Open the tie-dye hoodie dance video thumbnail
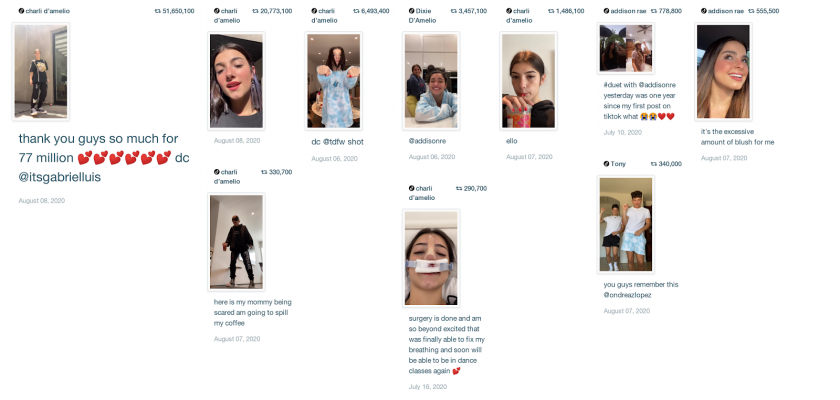The height and width of the screenshot is (400, 840). 334,81
